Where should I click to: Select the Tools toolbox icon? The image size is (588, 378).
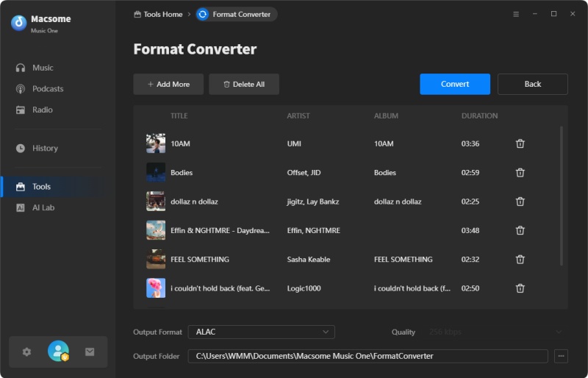(21, 187)
